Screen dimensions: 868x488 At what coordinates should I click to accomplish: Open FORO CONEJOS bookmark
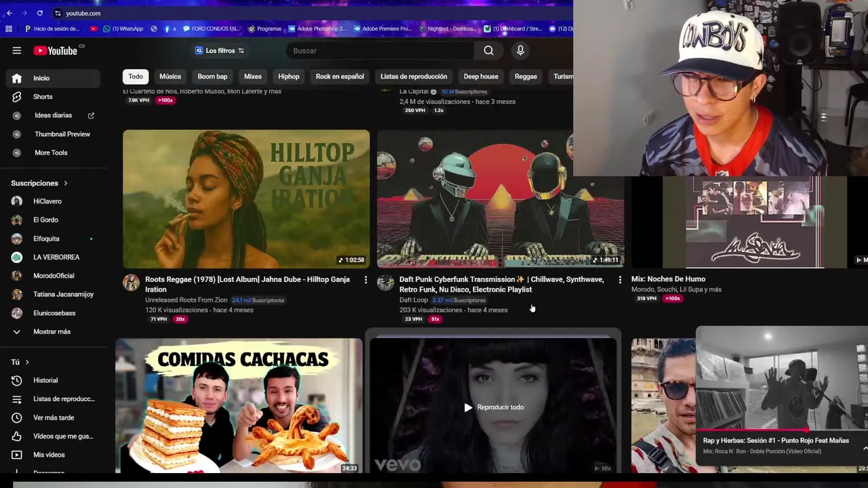(212, 28)
